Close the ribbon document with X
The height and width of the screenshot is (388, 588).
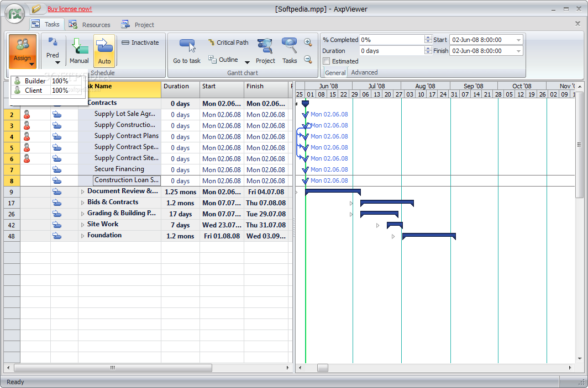(x=577, y=24)
